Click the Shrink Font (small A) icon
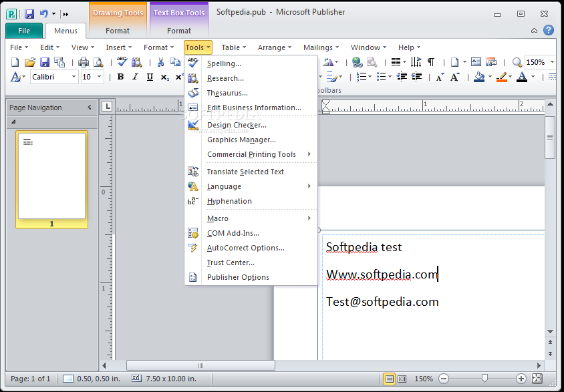The width and height of the screenshot is (564, 392). 440,77
